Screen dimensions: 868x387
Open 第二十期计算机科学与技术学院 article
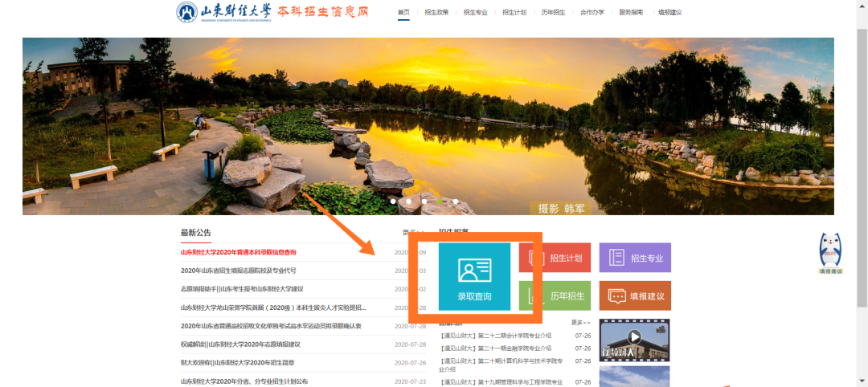pos(501,365)
